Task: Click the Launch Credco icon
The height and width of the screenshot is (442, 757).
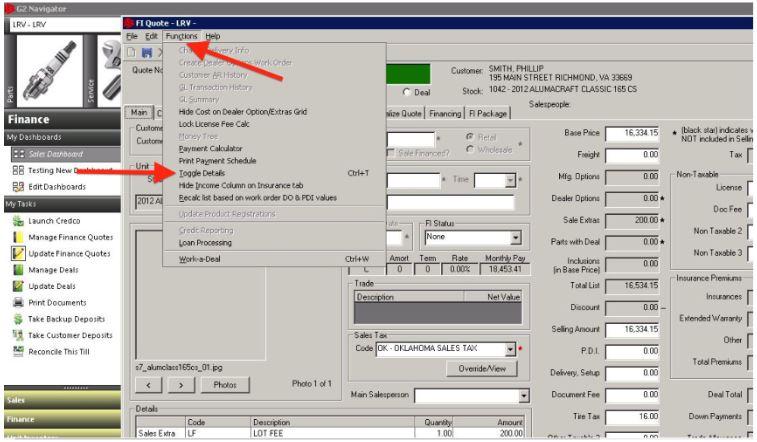Action: tap(18, 221)
